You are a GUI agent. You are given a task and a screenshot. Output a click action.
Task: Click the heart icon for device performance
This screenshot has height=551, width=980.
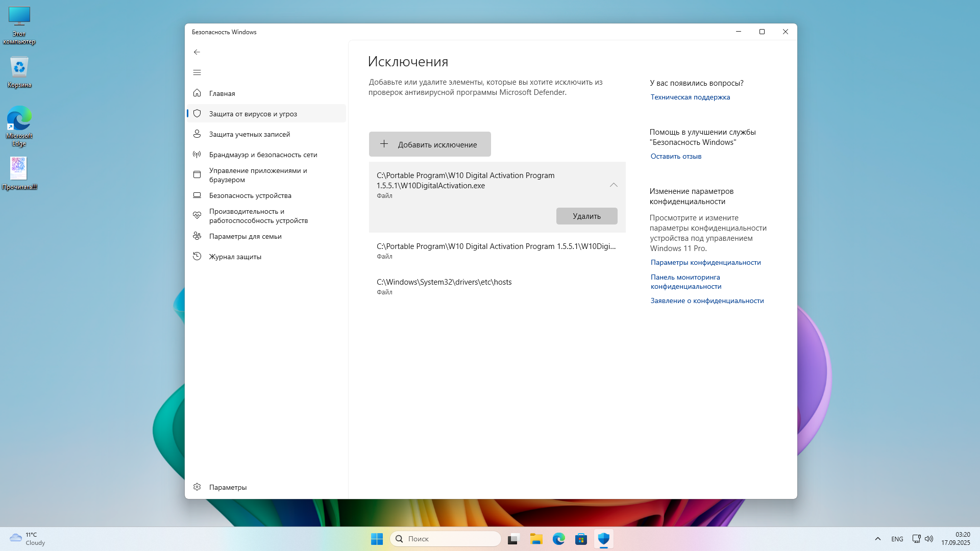tap(197, 215)
